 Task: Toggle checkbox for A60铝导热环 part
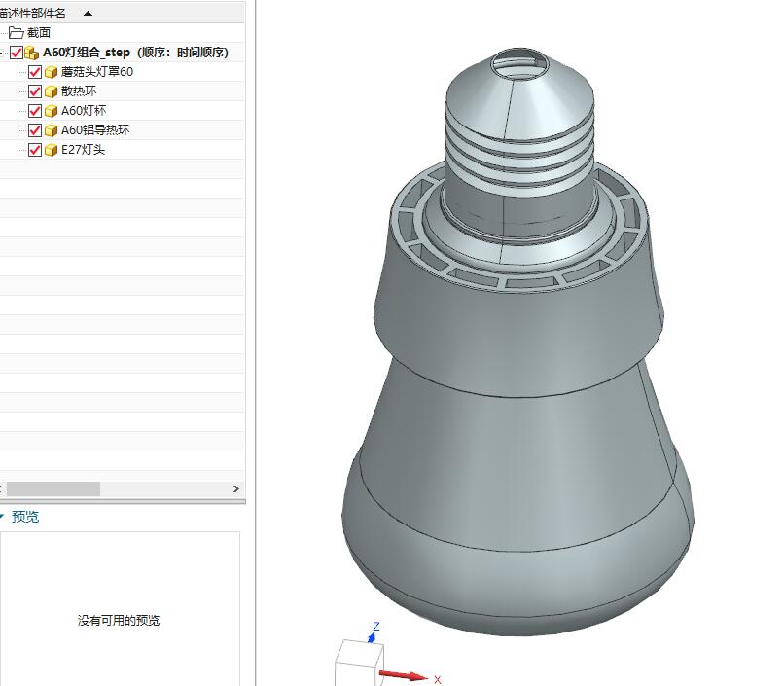[x=35, y=130]
